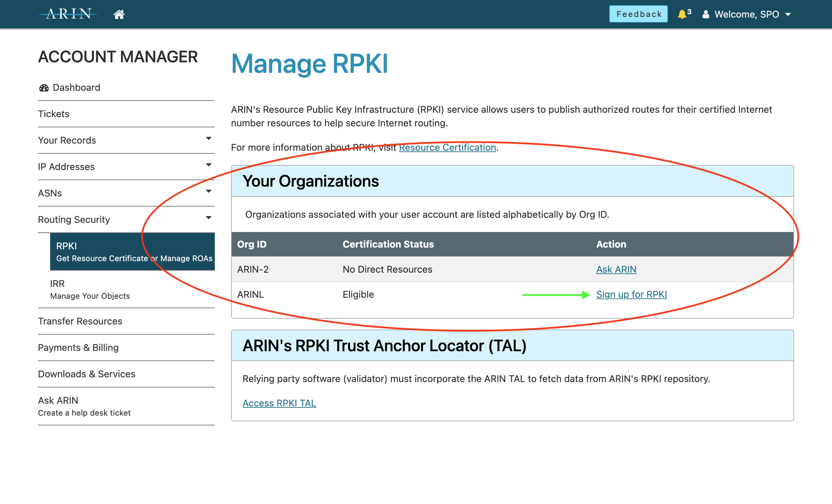This screenshot has height=504, width=832.
Task: Click the ARIN's RPKI Trust Anchor Locator heading
Action: tap(384, 345)
